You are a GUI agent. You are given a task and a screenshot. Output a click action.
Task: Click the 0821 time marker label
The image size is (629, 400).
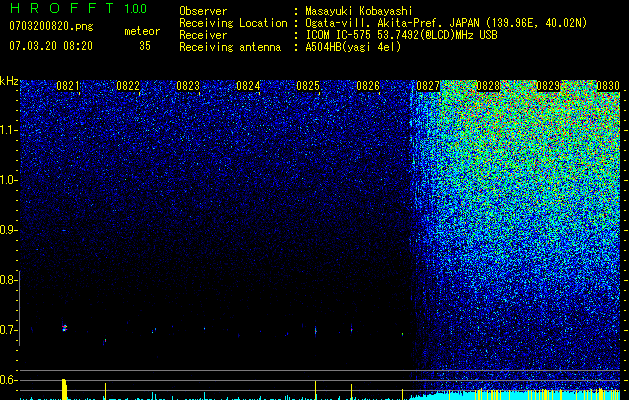[x=68, y=86]
